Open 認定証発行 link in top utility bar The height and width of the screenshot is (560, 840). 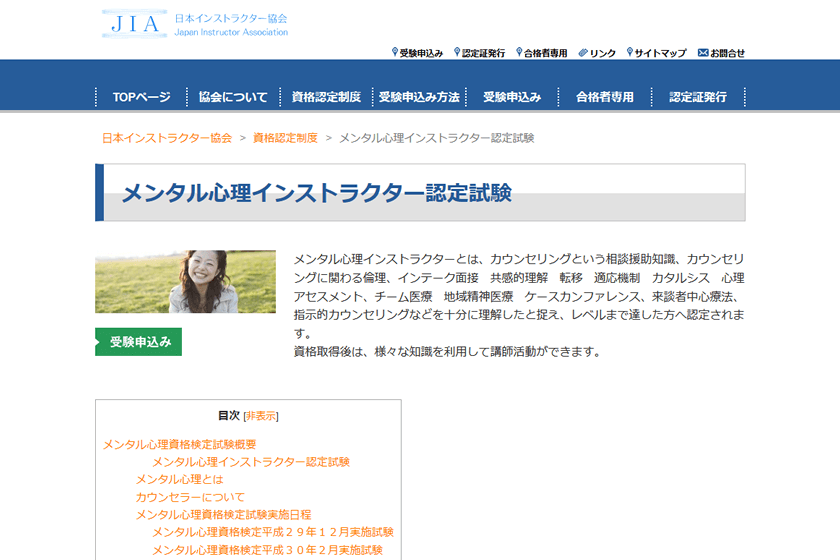[x=482, y=53]
